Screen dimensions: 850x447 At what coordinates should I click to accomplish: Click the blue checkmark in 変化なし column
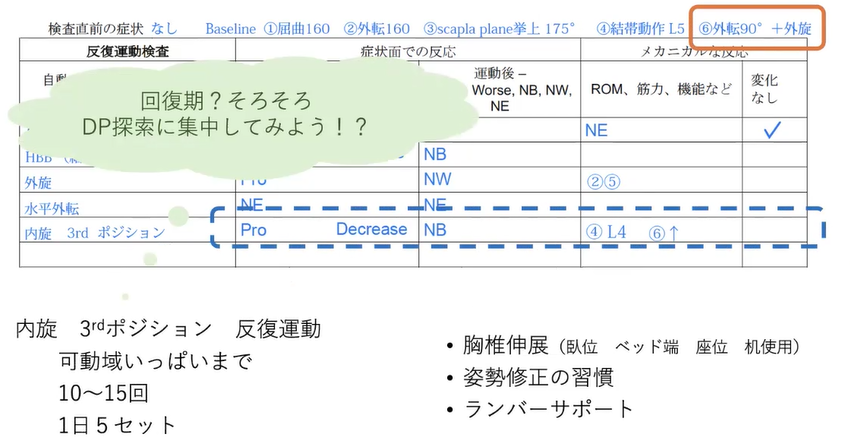pos(771,130)
